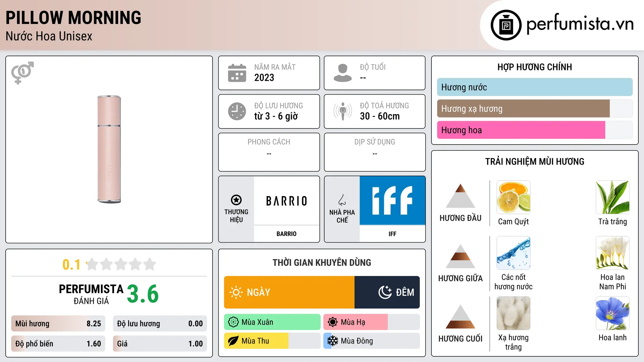The width and height of the screenshot is (644, 362).
Task: Click the summer sun icon by Mùa Hạ
Action: tap(333, 322)
